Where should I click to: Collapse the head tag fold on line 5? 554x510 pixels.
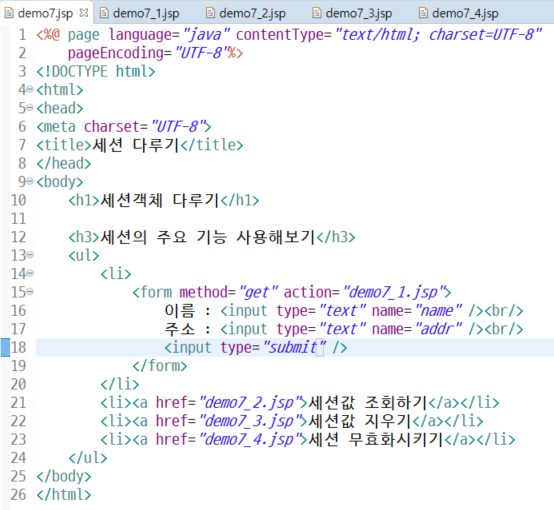(x=30, y=107)
